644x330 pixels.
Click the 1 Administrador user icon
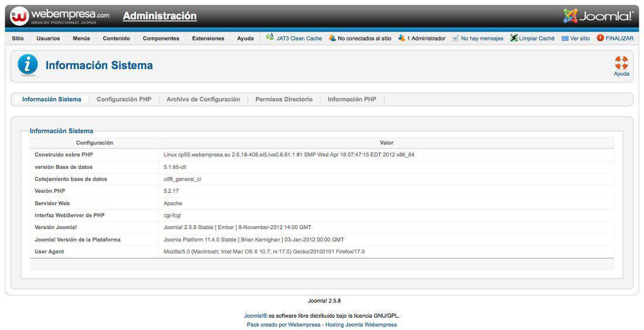click(x=402, y=38)
